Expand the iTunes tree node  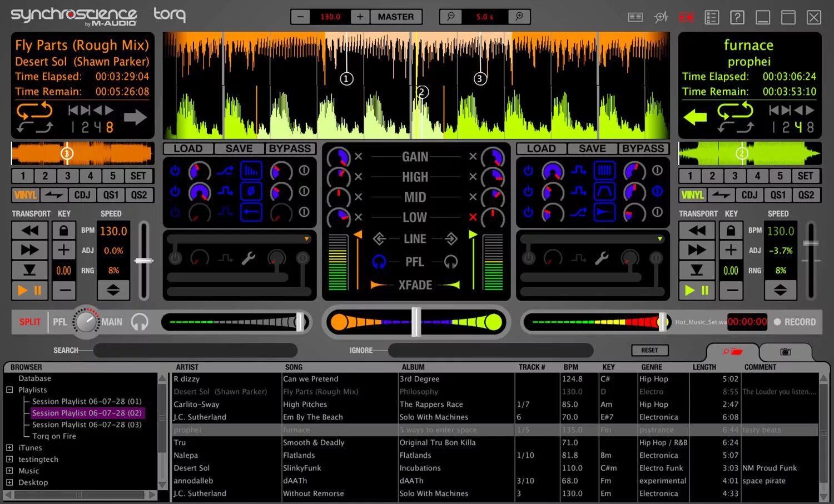pyautogui.click(x=9, y=447)
